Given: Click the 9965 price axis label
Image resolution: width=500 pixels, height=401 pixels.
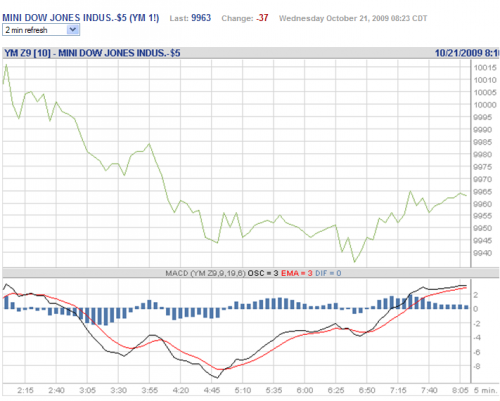Looking at the screenshot, I should [x=483, y=192].
